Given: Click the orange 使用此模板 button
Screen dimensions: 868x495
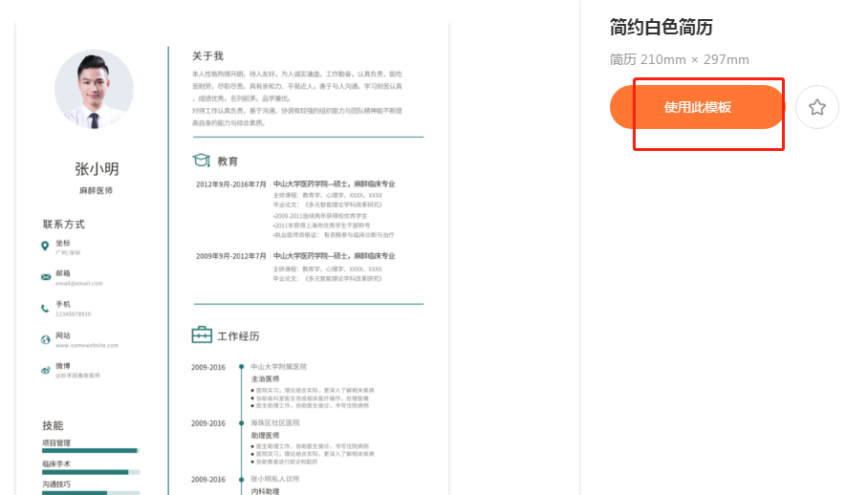Looking at the screenshot, I should click(698, 107).
